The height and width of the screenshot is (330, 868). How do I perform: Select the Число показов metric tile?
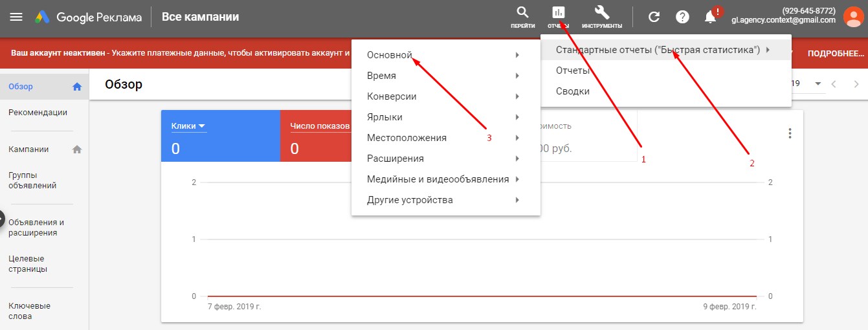click(x=316, y=136)
